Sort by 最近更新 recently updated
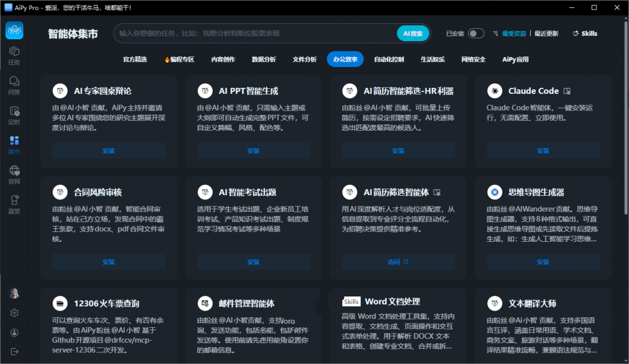This screenshot has height=364, width=629. (x=546, y=34)
